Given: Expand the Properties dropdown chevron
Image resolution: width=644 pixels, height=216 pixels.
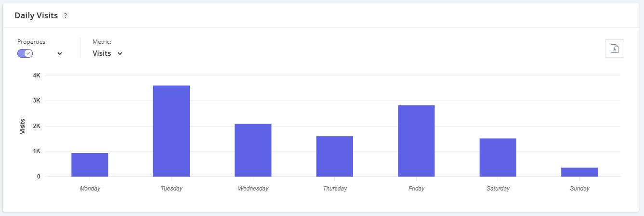Looking at the screenshot, I should 60,53.
